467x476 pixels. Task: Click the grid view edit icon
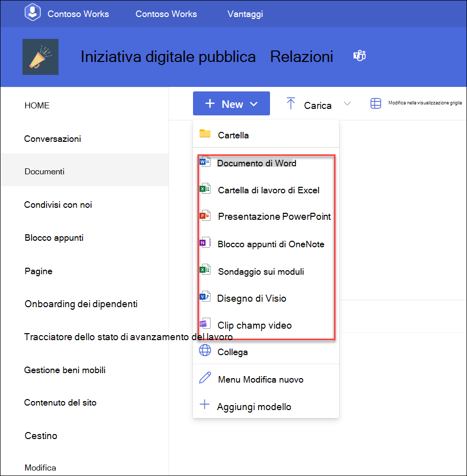(x=375, y=103)
